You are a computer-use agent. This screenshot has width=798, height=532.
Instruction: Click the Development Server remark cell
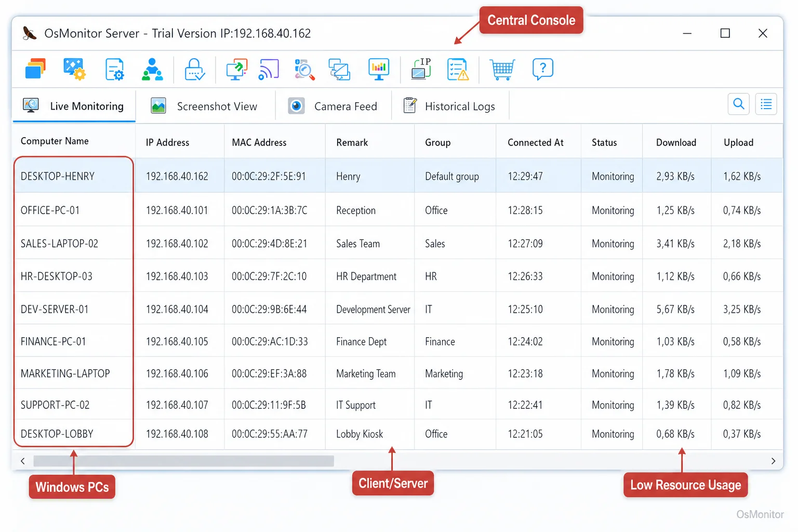(373, 309)
